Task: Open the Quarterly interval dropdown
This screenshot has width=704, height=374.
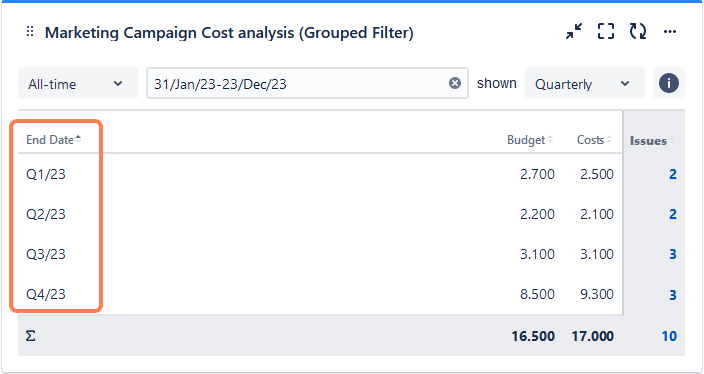Action: pos(585,84)
